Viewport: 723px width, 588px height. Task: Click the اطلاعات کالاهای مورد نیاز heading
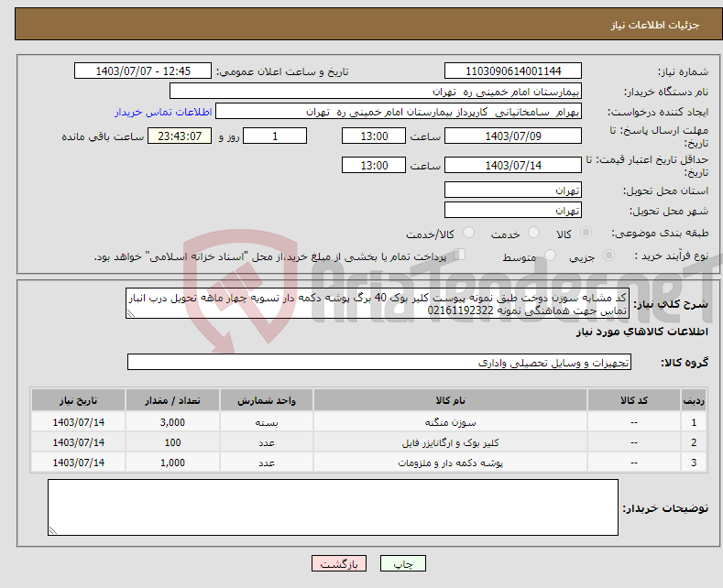pyautogui.click(x=641, y=332)
